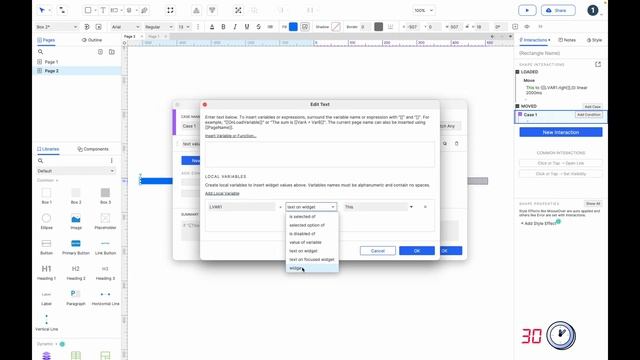Choose 'is disabled of' from dropdown list
Screen dimensions: 640x360
point(312,233)
